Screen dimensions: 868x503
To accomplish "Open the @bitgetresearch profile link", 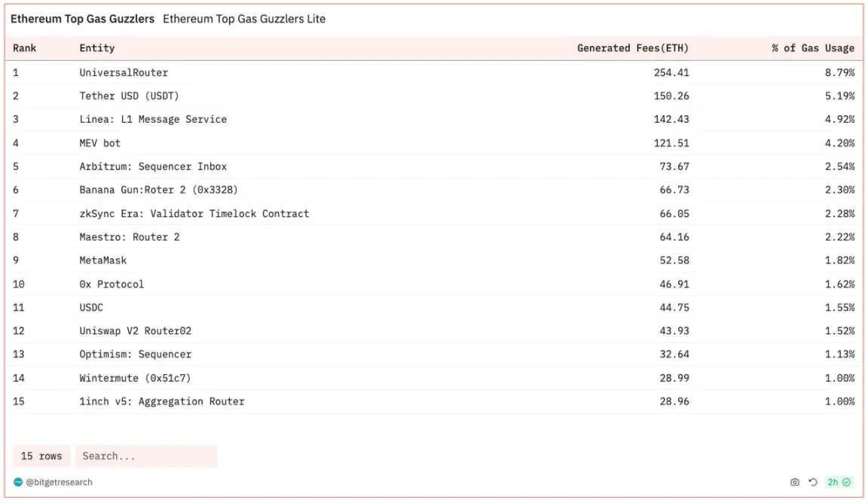I will pyautogui.click(x=60, y=482).
